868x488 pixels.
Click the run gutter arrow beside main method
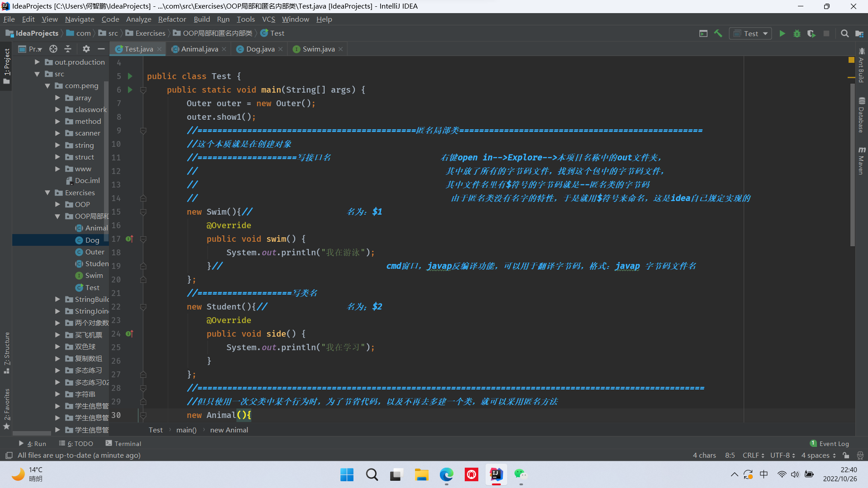[130, 90]
